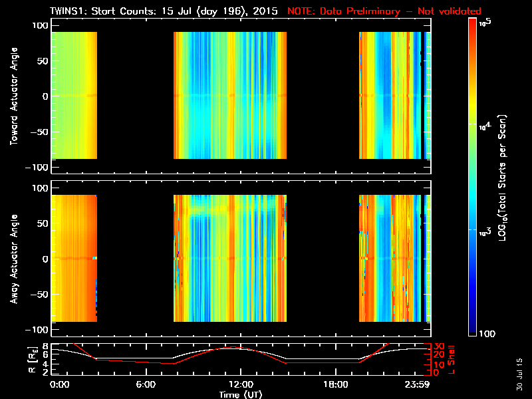The width and height of the screenshot is (532, 399).
Task: Click the color bar 10^3 tick label
Action: pyautogui.click(x=485, y=232)
